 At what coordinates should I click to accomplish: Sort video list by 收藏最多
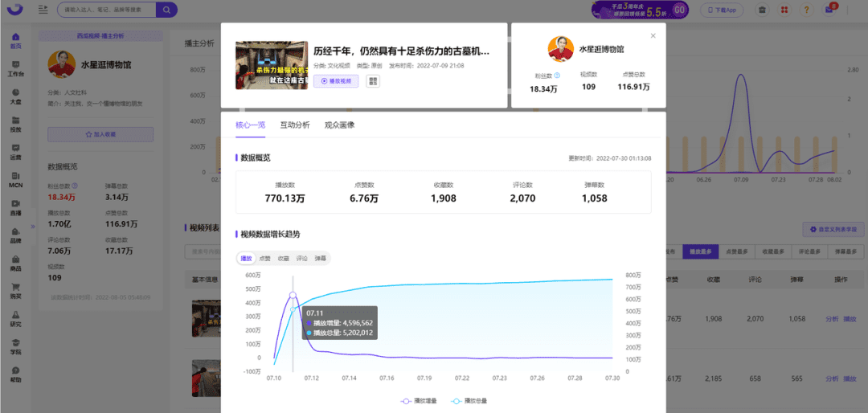[773, 251]
